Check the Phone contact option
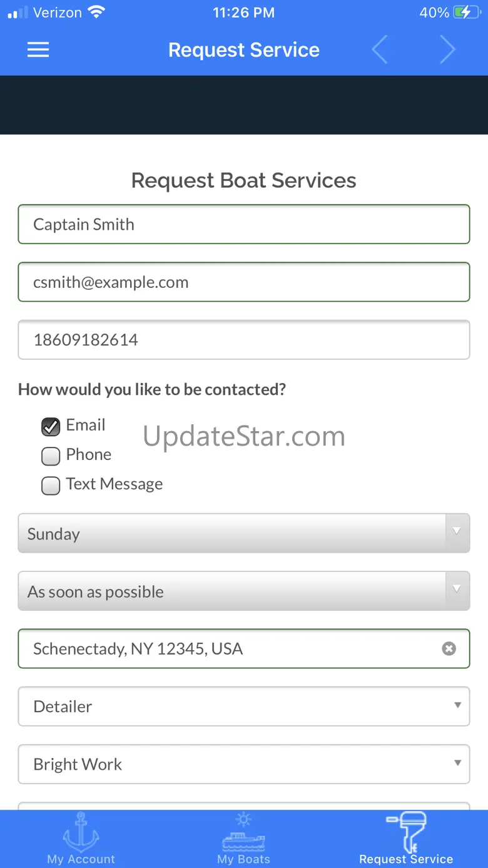The height and width of the screenshot is (868, 488). coord(51,456)
